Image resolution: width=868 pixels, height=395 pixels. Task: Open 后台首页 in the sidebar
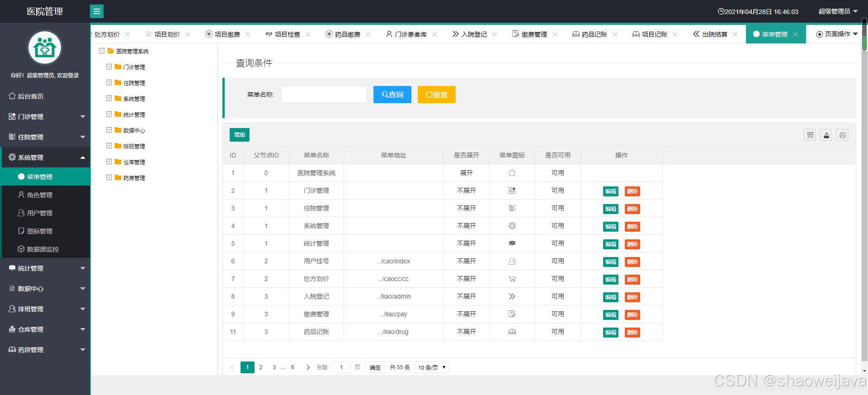click(45, 96)
